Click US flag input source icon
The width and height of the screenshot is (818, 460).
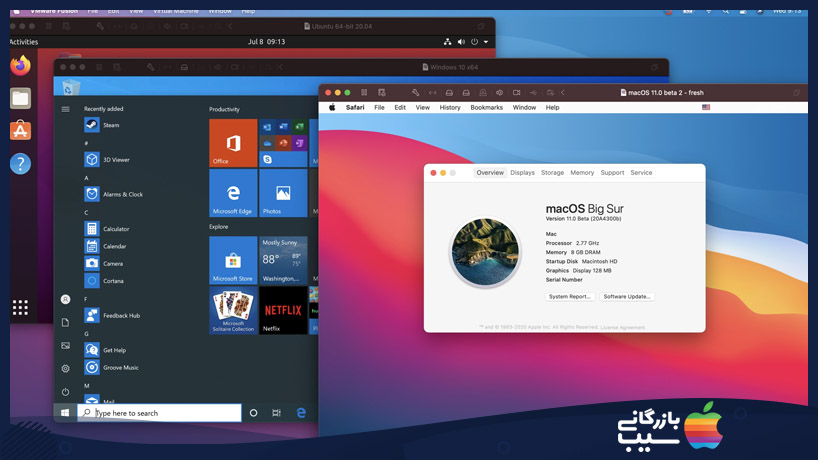706,107
